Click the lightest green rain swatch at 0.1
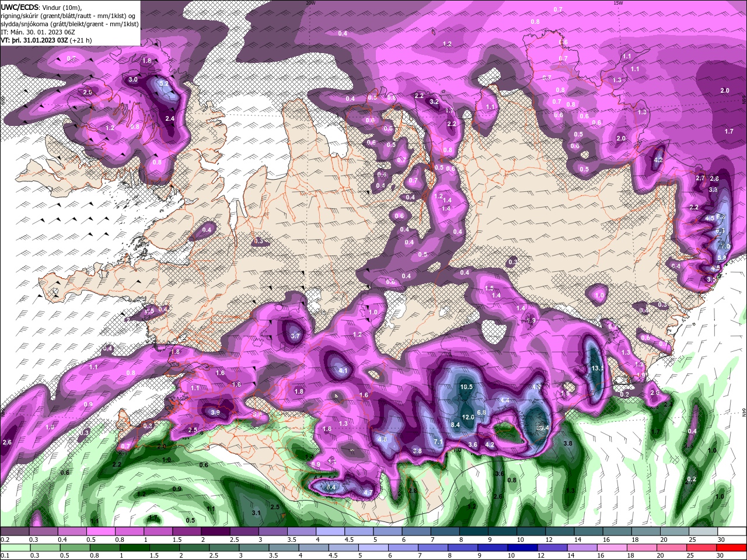Viewport: 747px width, 560px height. point(14,547)
